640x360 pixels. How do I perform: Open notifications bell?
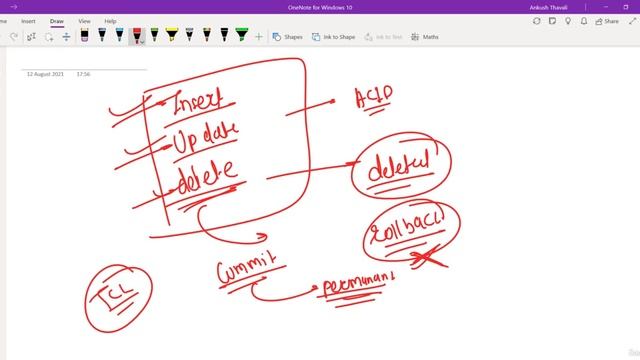(x=584, y=21)
